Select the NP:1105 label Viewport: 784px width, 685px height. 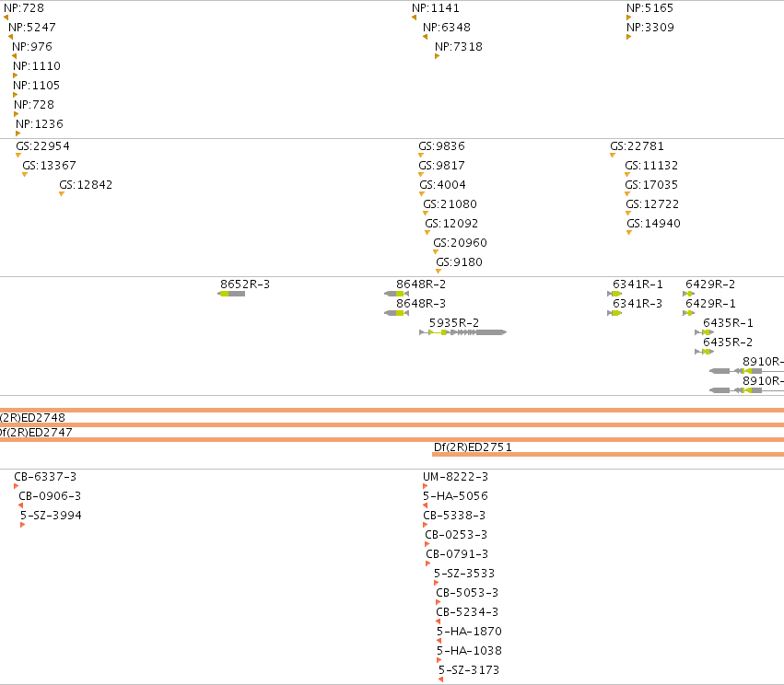36,86
